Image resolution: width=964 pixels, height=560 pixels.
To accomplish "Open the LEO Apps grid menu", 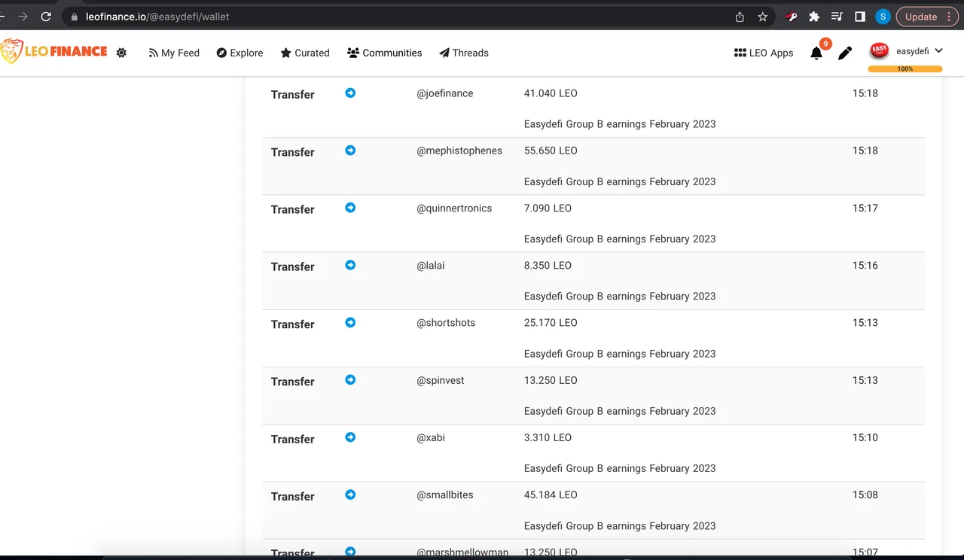I will coord(764,53).
